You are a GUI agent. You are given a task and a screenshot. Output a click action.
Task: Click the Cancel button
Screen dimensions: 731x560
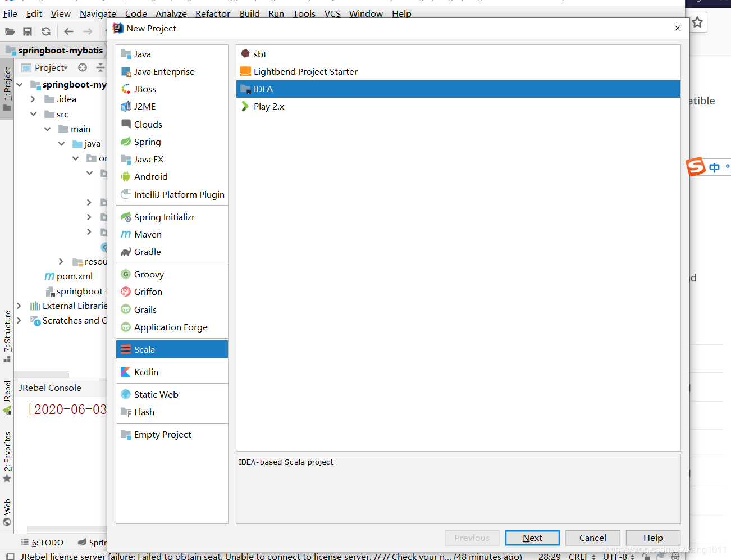coord(592,538)
